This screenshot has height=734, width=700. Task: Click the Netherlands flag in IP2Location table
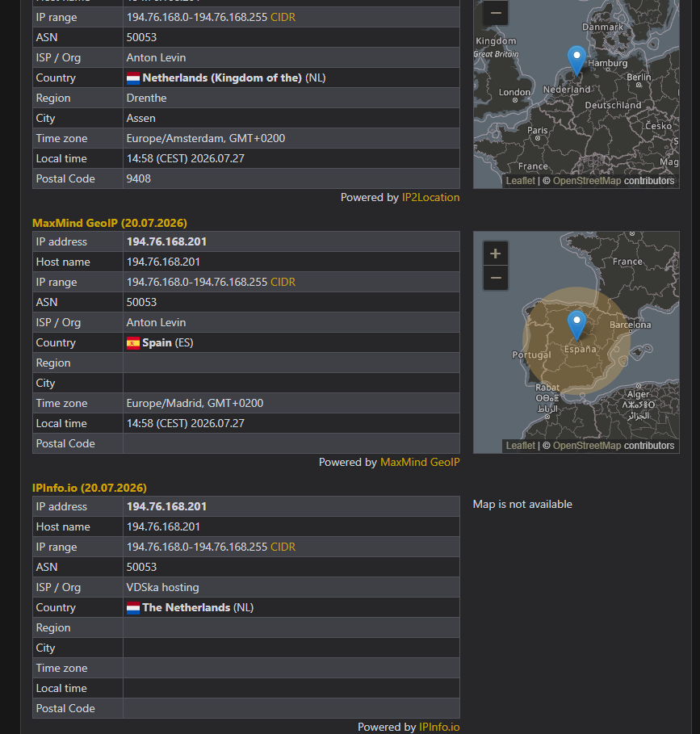[x=133, y=78]
